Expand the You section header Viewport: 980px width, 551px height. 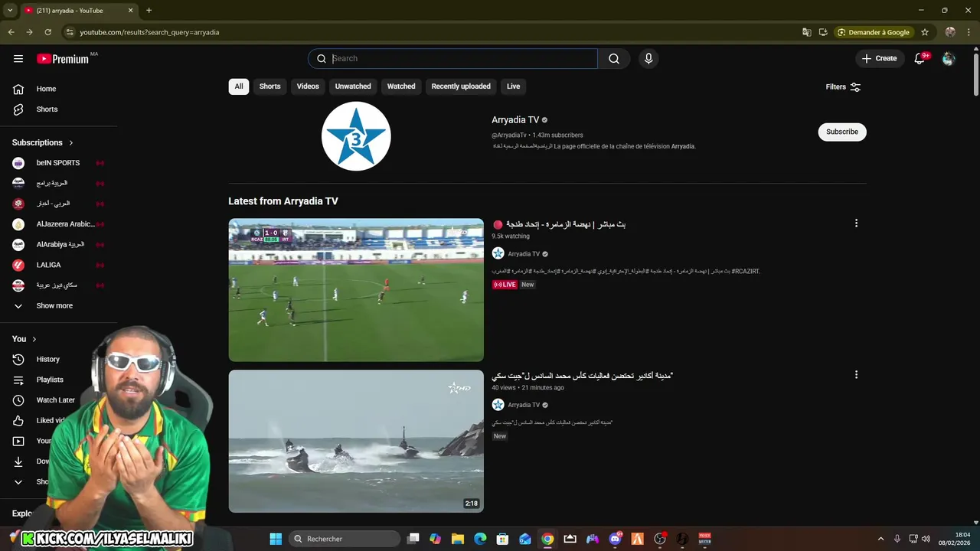(24, 339)
